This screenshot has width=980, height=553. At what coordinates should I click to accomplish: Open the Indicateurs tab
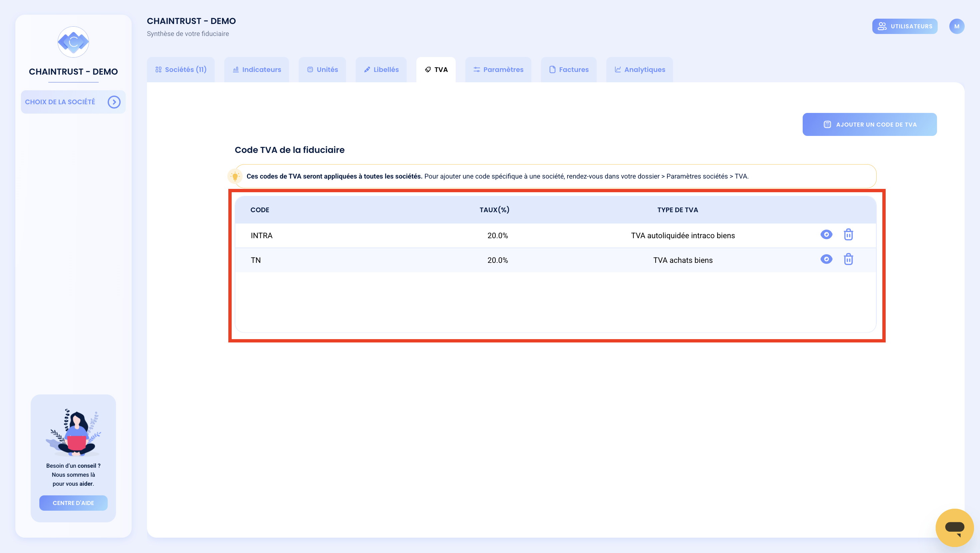point(257,70)
